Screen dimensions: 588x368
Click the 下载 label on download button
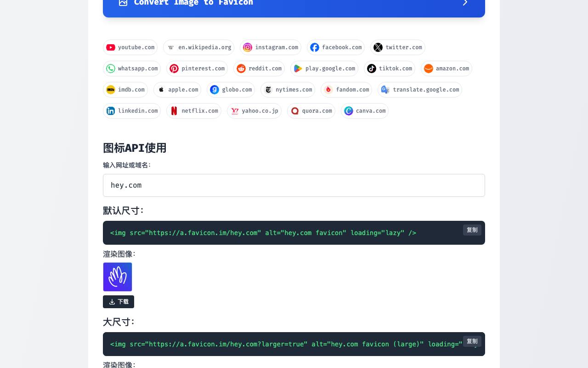[x=123, y=302]
